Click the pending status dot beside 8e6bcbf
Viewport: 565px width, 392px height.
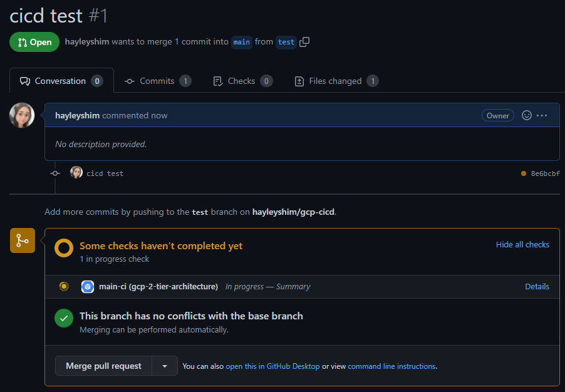pyautogui.click(x=523, y=173)
